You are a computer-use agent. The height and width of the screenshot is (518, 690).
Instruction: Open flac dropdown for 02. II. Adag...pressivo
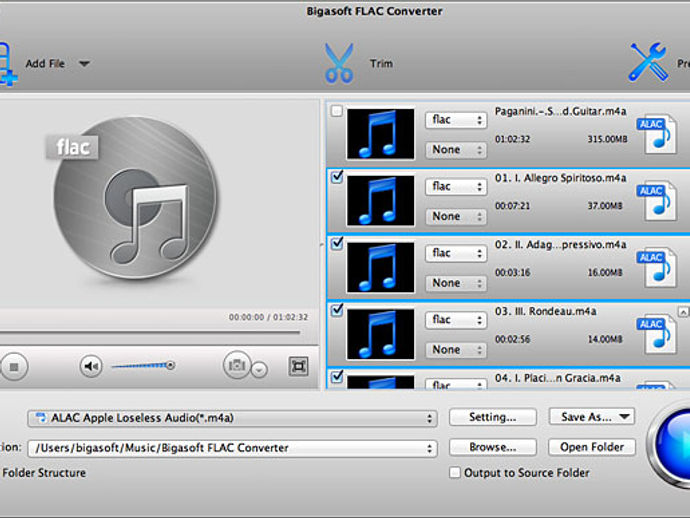tap(456, 253)
